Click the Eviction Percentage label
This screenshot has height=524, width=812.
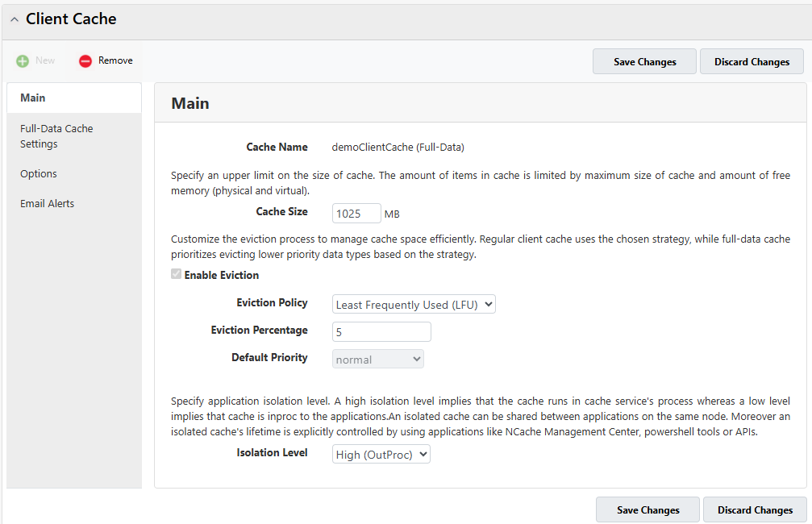click(259, 331)
